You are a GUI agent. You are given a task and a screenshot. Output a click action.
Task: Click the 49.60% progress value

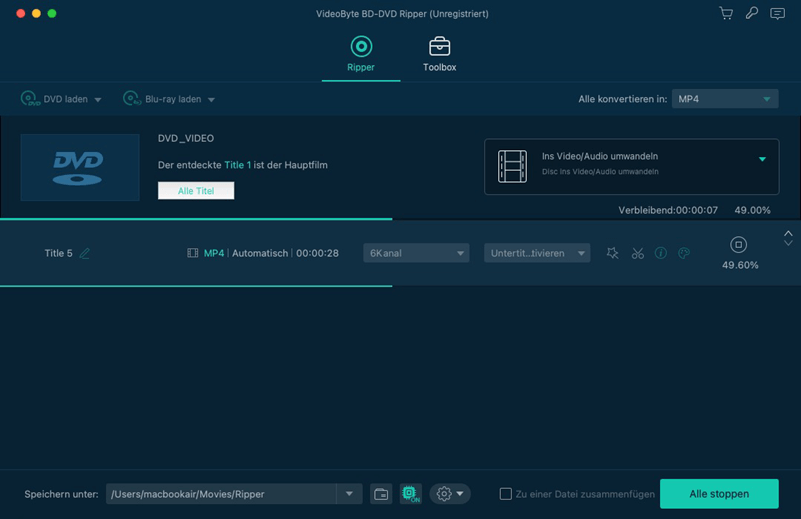point(740,265)
